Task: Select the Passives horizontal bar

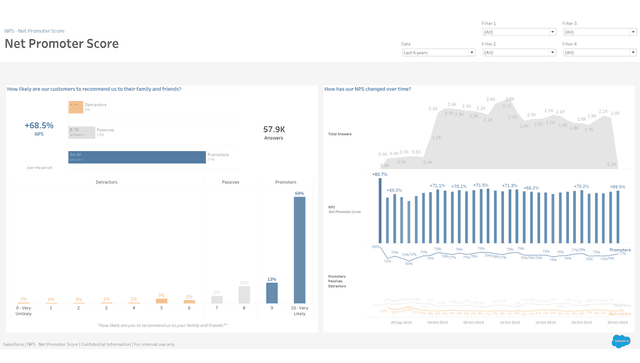Action: [81, 132]
